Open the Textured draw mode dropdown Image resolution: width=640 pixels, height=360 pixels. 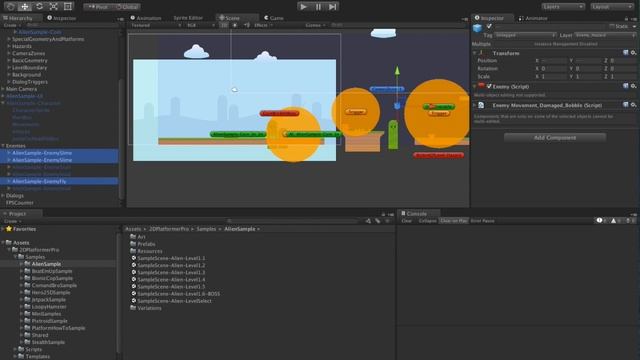tap(156, 25)
